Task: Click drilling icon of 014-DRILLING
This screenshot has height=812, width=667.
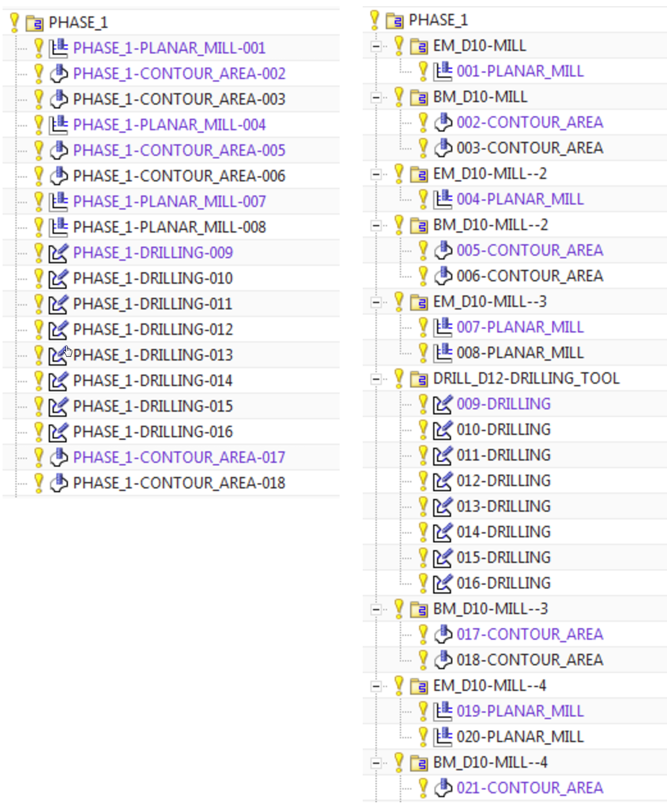Action: click(443, 532)
